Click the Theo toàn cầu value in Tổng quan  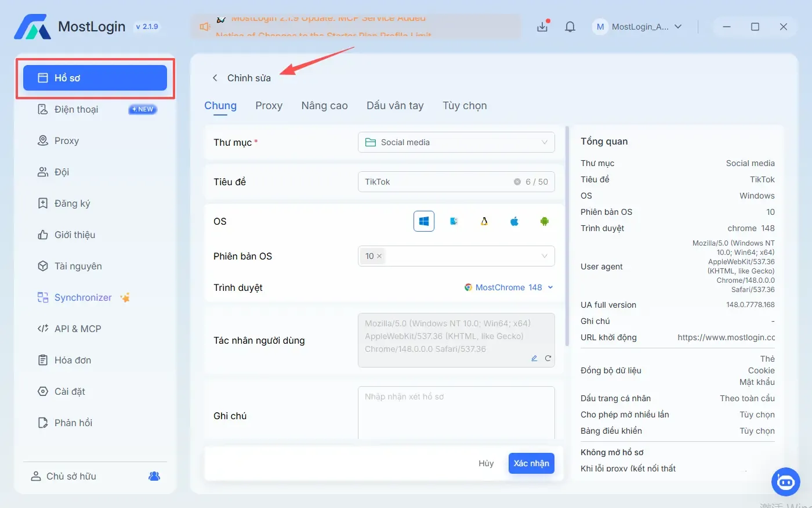click(747, 398)
